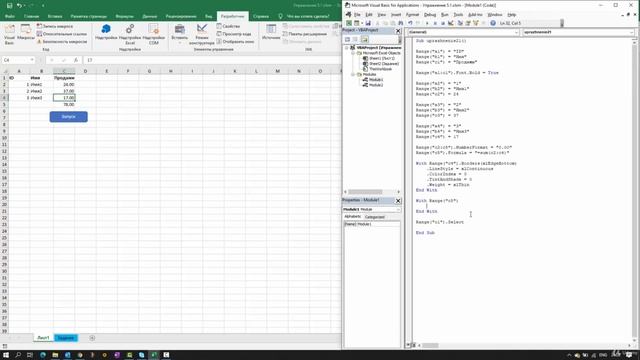This screenshot has height=360, width=640.
Task: Open Visual Basic from Excel ribbon
Action: click(x=9, y=34)
